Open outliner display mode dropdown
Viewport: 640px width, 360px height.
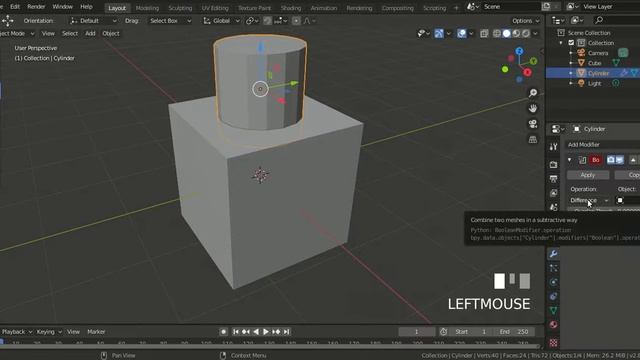pos(557,20)
